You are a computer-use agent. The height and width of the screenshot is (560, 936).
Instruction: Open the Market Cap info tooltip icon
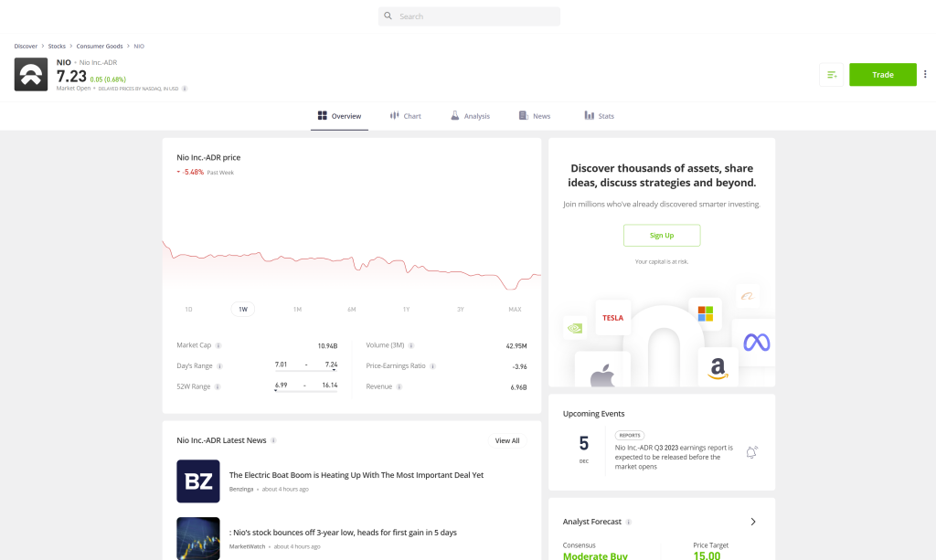(219, 345)
